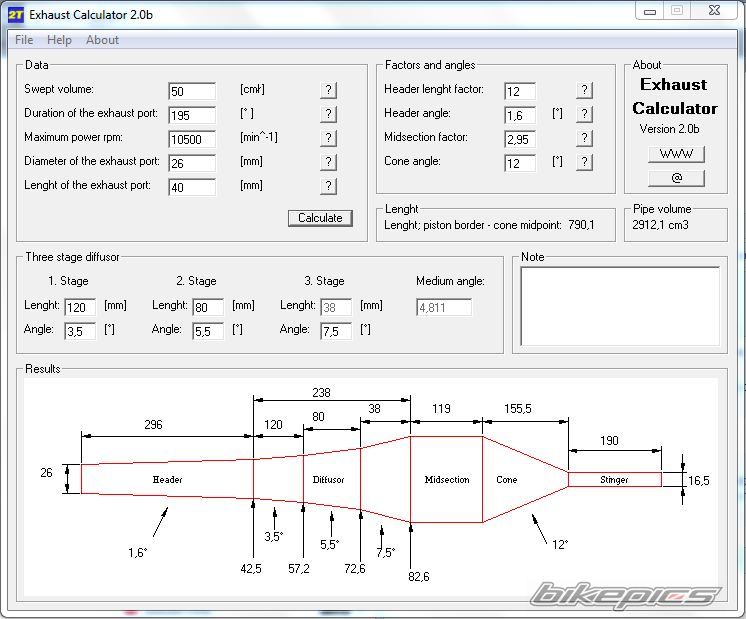
Task: Click the 42,5 header end diameter value
Action: (x=251, y=569)
